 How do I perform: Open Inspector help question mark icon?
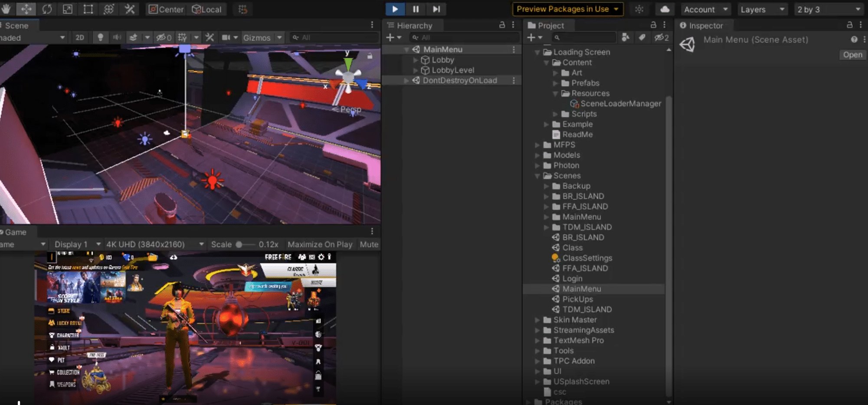click(x=854, y=40)
